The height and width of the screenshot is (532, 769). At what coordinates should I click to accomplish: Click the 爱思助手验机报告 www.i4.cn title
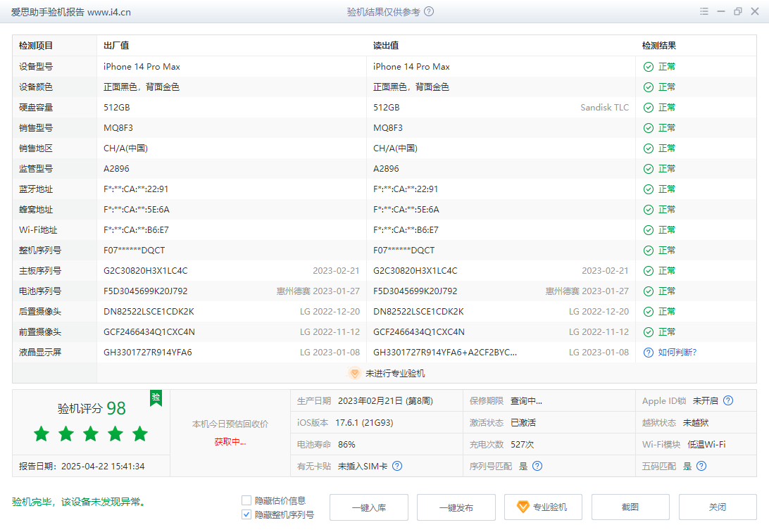click(71, 12)
